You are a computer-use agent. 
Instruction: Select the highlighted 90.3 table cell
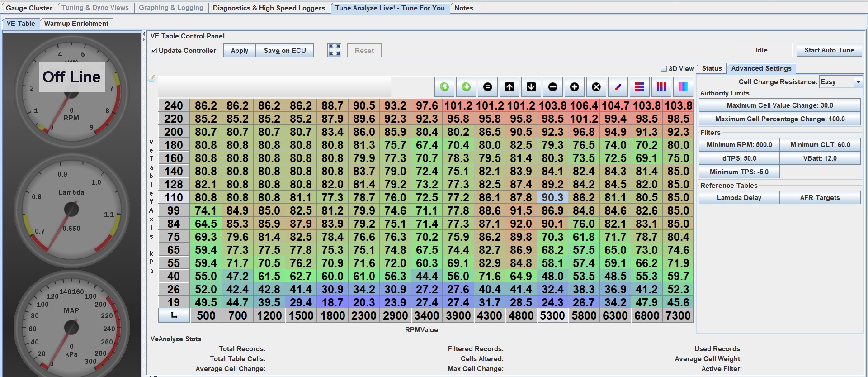click(x=552, y=198)
